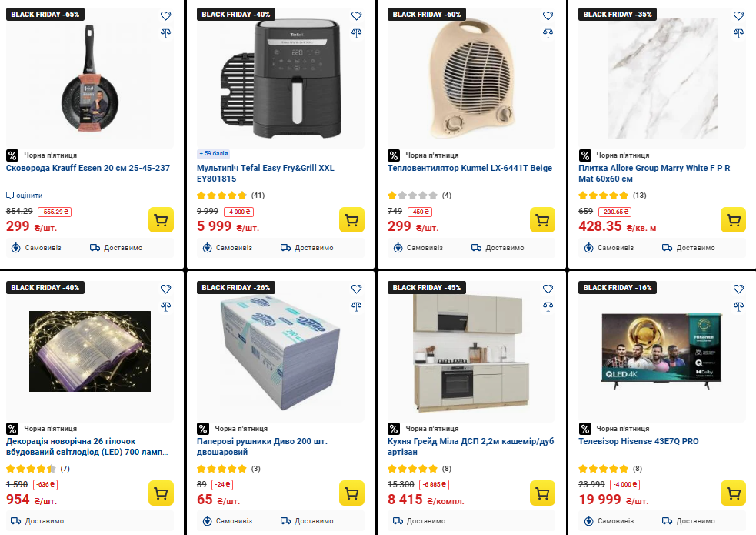Add Грейд Міла kitchen to cart
The image size is (756, 535).
(x=542, y=493)
